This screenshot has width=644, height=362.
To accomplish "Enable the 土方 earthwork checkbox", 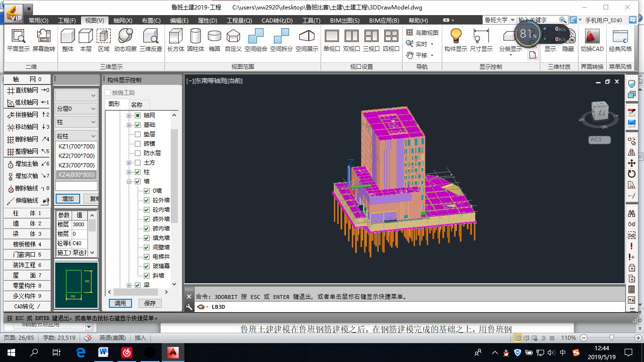I will 138,163.
